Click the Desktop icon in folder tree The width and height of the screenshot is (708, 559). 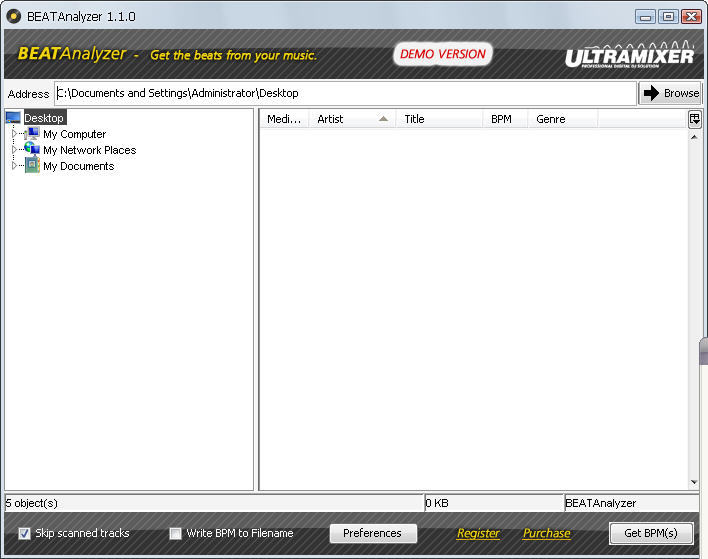coord(13,118)
